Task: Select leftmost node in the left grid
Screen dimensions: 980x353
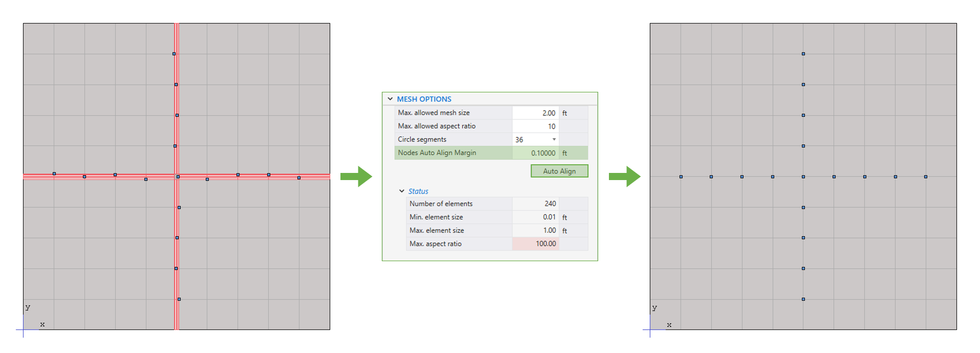Action: 54,173
